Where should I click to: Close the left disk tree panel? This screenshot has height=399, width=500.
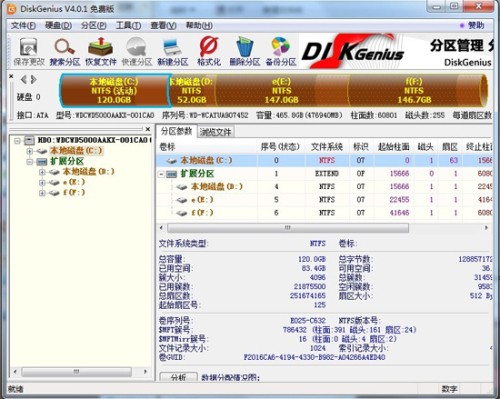click(x=148, y=129)
